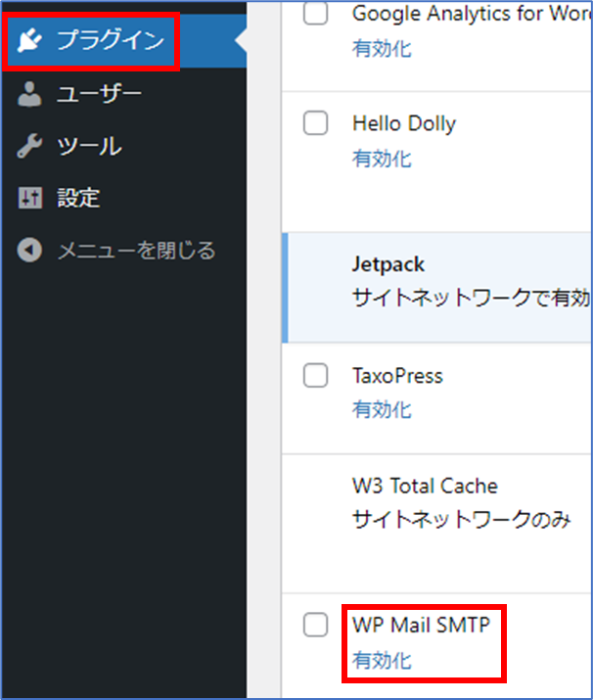Click the Google Analytics plugin name
This screenshot has height=700, width=593.
pos(472,14)
